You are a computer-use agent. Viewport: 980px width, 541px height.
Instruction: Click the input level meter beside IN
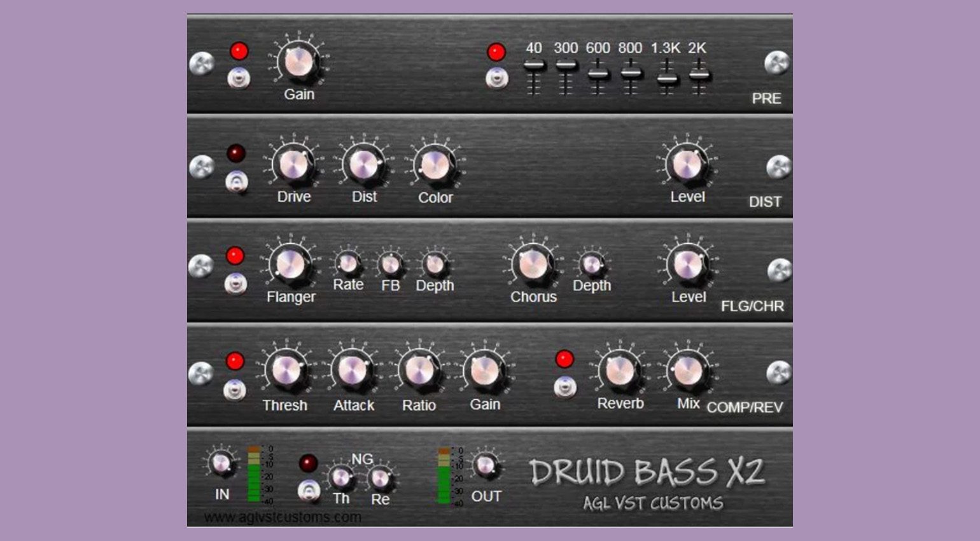(x=254, y=475)
